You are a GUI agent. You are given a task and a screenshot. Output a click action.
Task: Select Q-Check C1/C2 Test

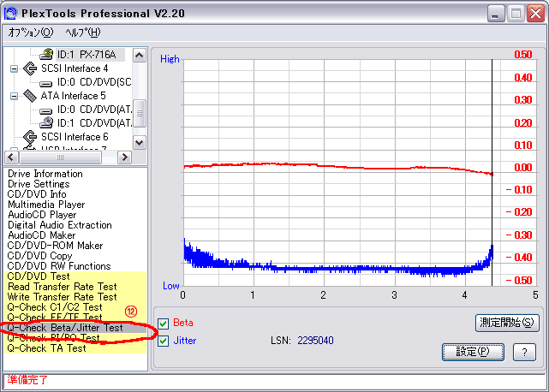click(55, 307)
